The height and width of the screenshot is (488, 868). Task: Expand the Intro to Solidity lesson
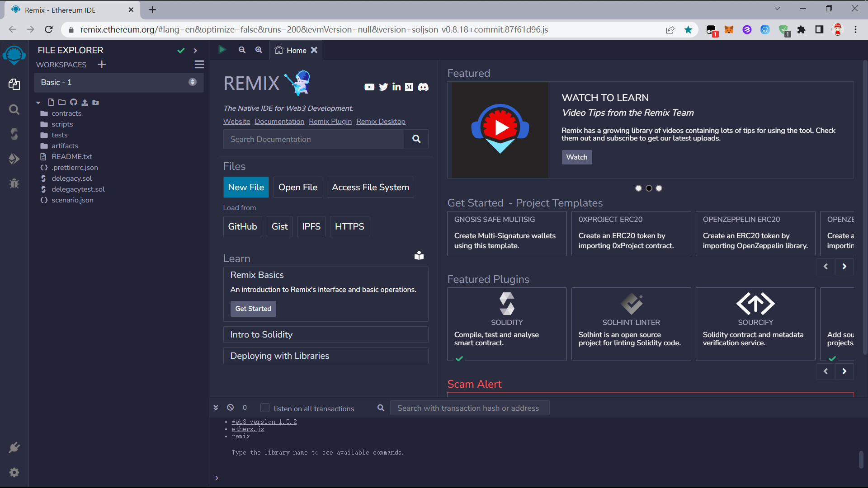tap(325, 335)
